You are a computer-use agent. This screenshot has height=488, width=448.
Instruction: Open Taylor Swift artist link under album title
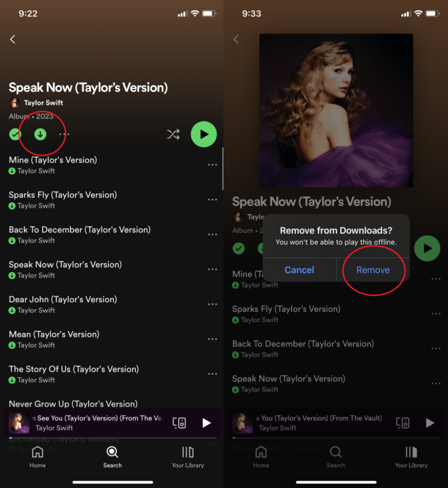click(x=43, y=103)
